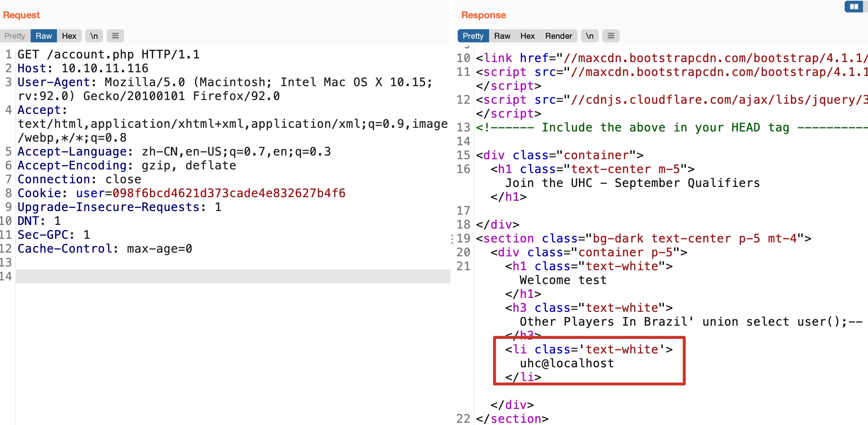The width and height of the screenshot is (868, 425).
Task: Select the request Pretty tab
Action: tap(15, 36)
